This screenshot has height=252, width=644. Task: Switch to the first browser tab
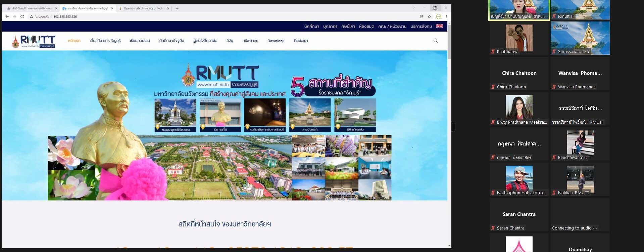(31, 8)
